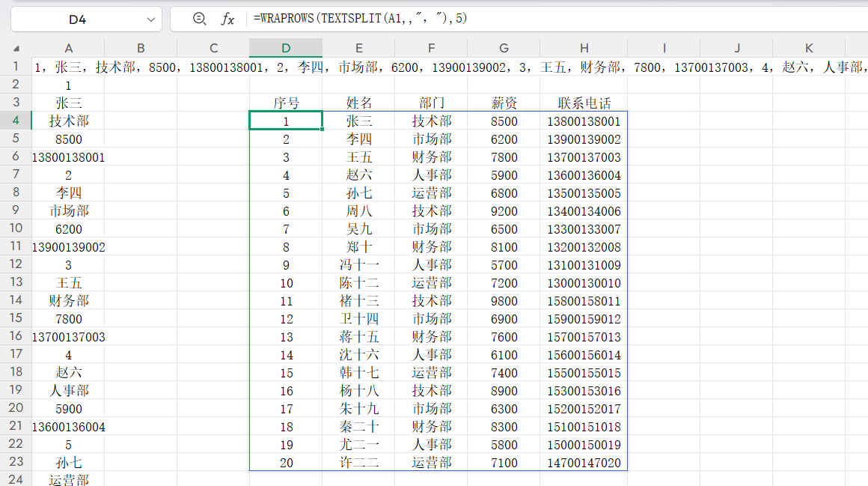Click the 序号 header cell
This screenshot has height=486, width=868.
(x=286, y=103)
